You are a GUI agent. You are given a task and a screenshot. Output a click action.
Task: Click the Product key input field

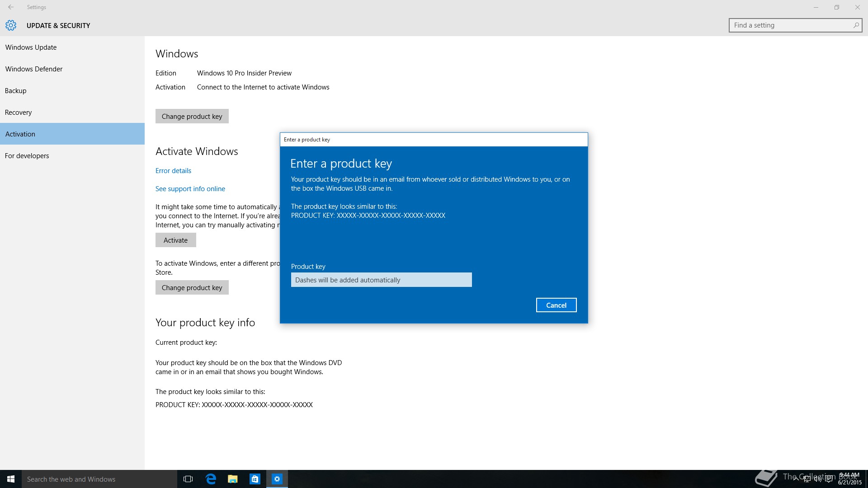pyautogui.click(x=382, y=280)
